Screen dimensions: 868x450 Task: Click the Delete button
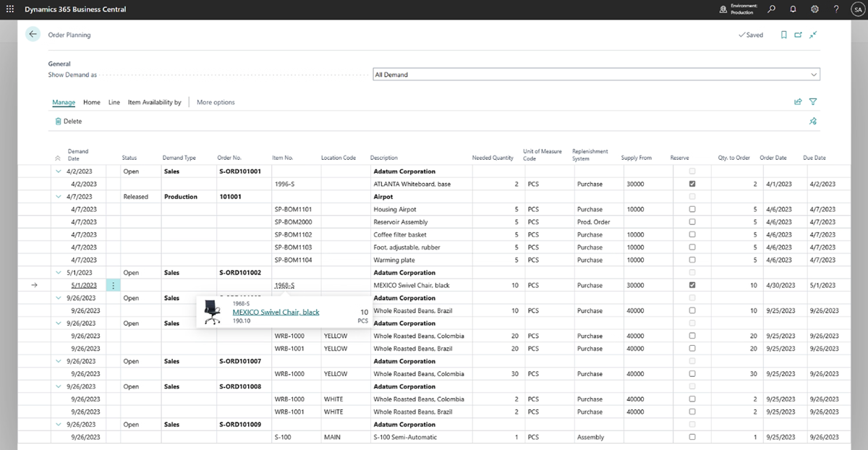coord(69,120)
